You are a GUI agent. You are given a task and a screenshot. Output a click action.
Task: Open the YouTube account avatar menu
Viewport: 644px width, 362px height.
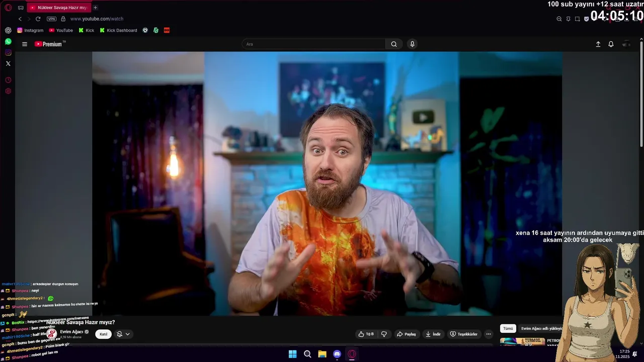pyautogui.click(x=626, y=44)
